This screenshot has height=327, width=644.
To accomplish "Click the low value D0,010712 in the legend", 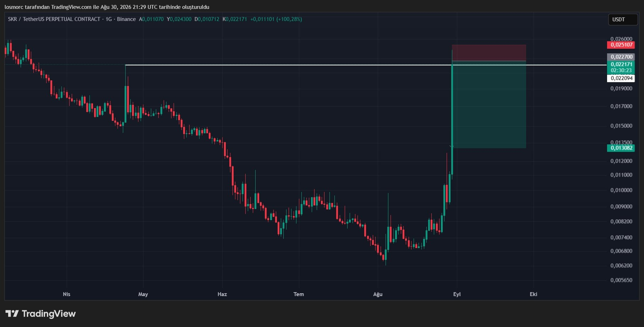I will (x=207, y=19).
